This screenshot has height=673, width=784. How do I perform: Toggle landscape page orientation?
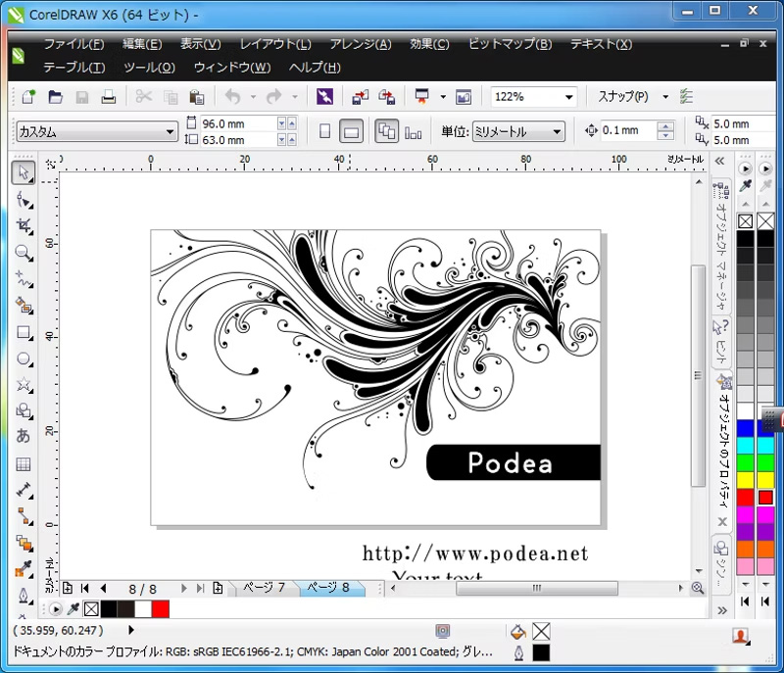[x=352, y=131]
